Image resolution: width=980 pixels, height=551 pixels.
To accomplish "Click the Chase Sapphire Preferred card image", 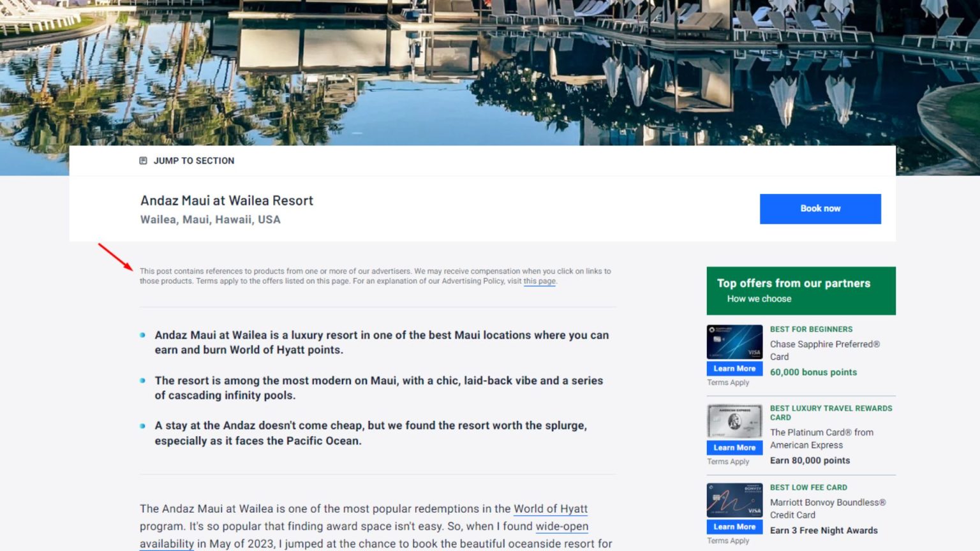I will coord(734,342).
